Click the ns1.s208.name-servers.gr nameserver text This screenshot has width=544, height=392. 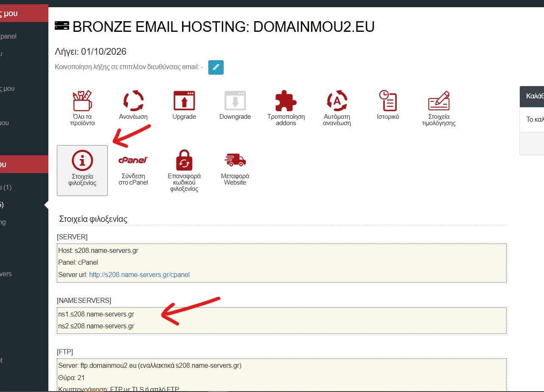pos(96,314)
